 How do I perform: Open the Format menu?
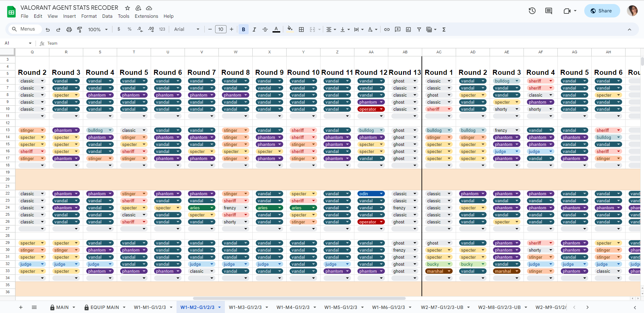[x=89, y=16]
